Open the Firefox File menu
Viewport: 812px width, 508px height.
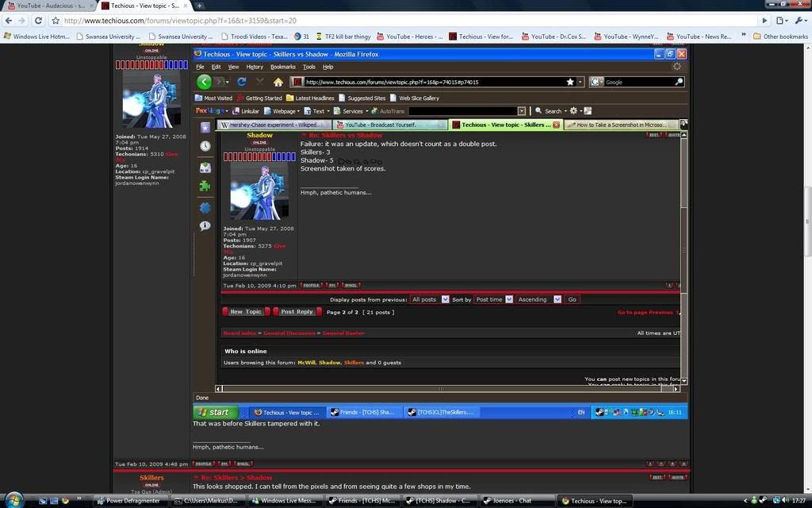200,67
